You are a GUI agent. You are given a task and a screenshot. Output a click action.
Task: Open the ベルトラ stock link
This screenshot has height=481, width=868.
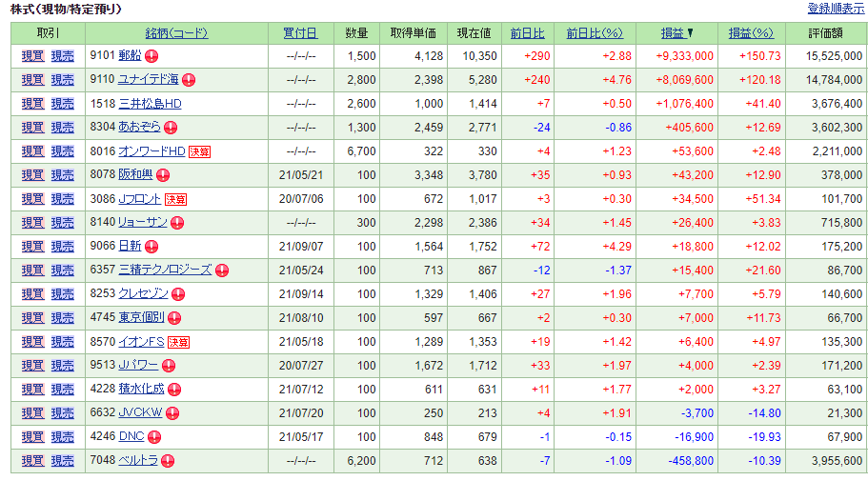point(138,460)
